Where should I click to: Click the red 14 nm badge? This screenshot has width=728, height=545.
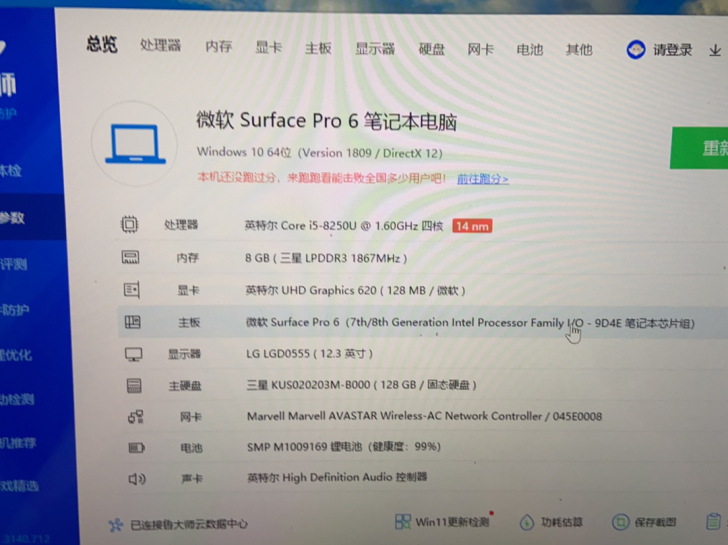(472, 226)
